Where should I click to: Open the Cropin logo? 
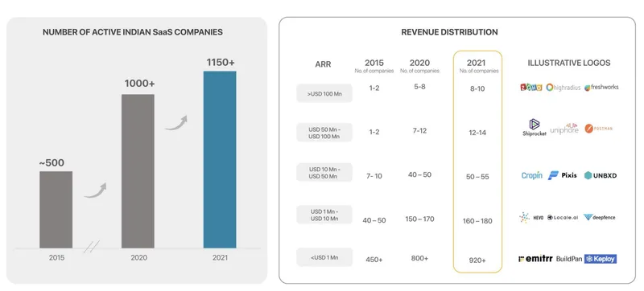[532, 175]
